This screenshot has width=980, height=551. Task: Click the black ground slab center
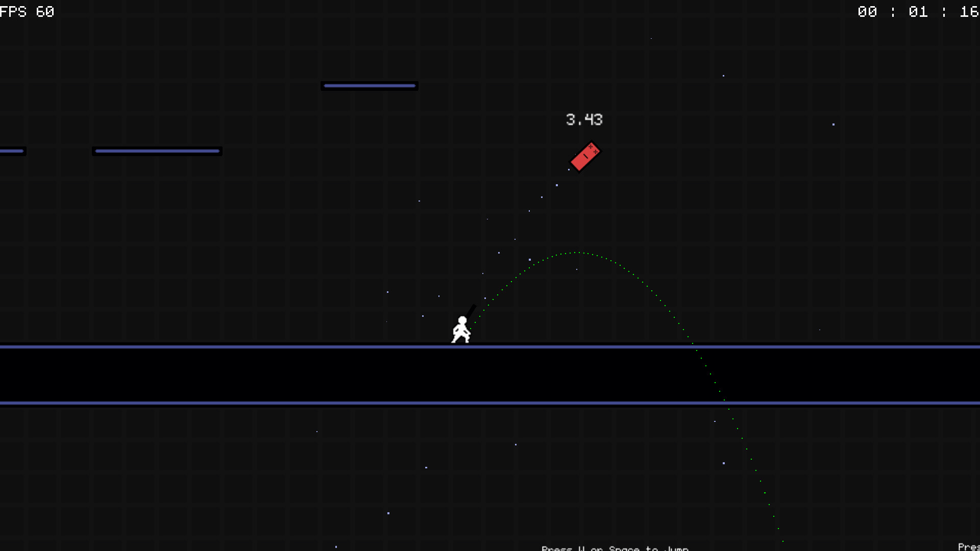pyautogui.click(x=490, y=375)
